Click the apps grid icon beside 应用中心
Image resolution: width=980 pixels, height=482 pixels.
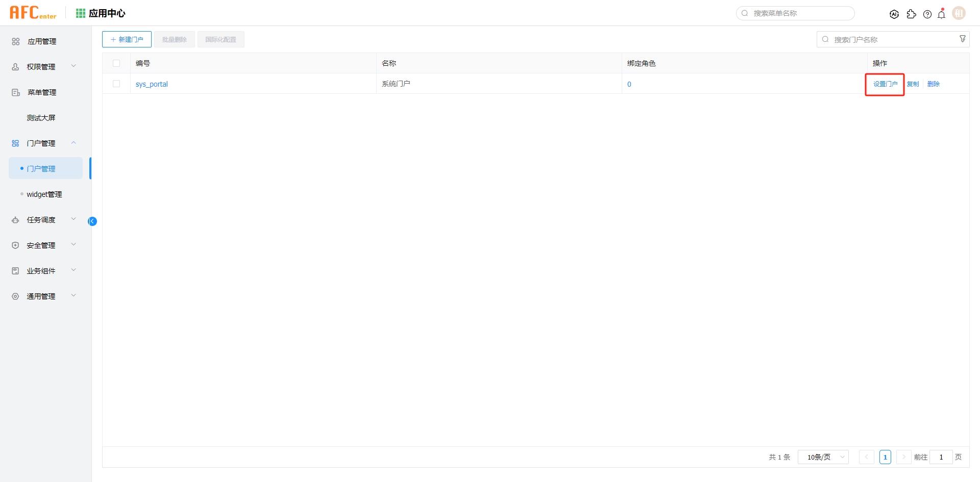coord(80,13)
